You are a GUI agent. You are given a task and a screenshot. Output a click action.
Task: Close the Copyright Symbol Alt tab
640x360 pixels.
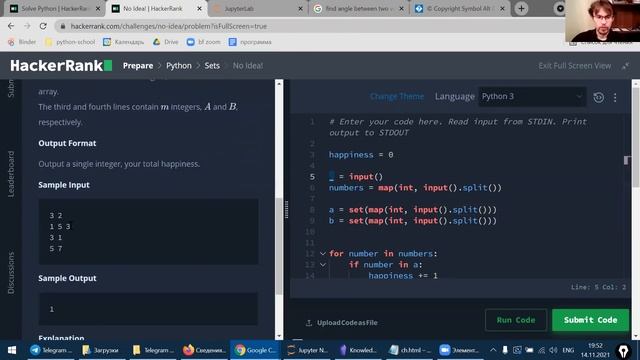click(502, 9)
